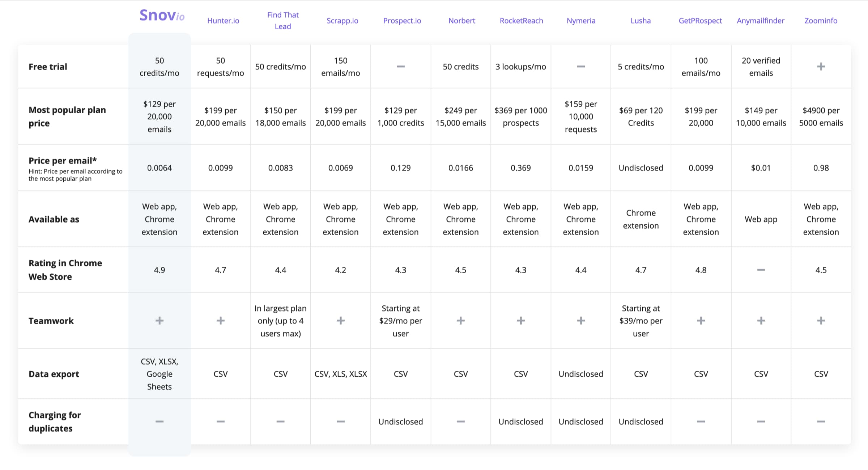The width and height of the screenshot is (868, 470).
Task: Open the Zoominfo header link
Action: (821, 21)
